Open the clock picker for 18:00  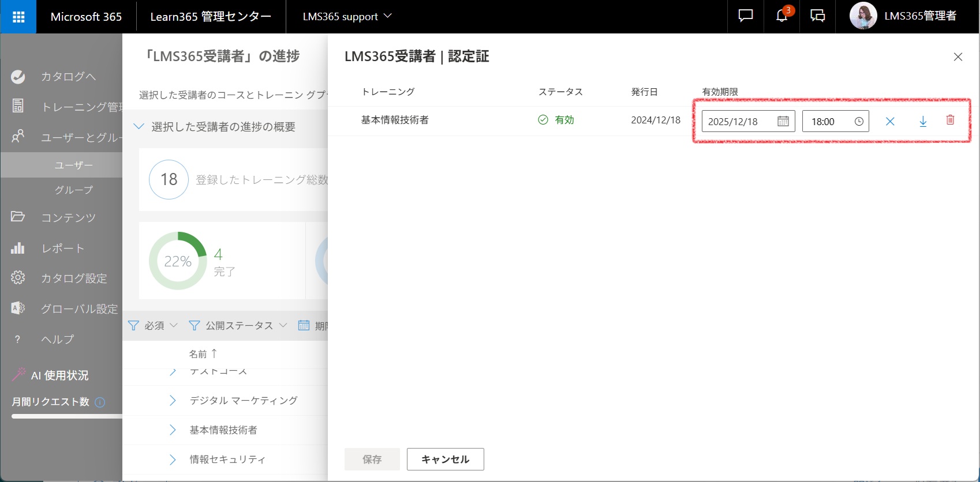pos(859,121)
